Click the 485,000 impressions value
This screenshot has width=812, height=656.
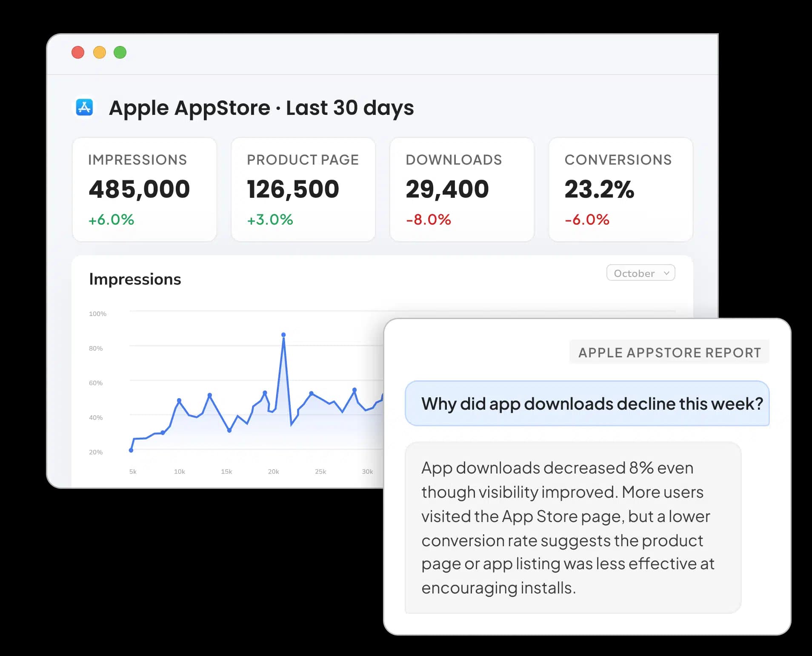click(139, 189)
